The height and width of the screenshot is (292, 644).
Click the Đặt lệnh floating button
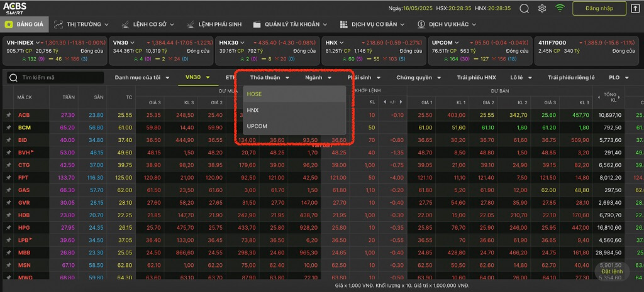coord(612,271)
